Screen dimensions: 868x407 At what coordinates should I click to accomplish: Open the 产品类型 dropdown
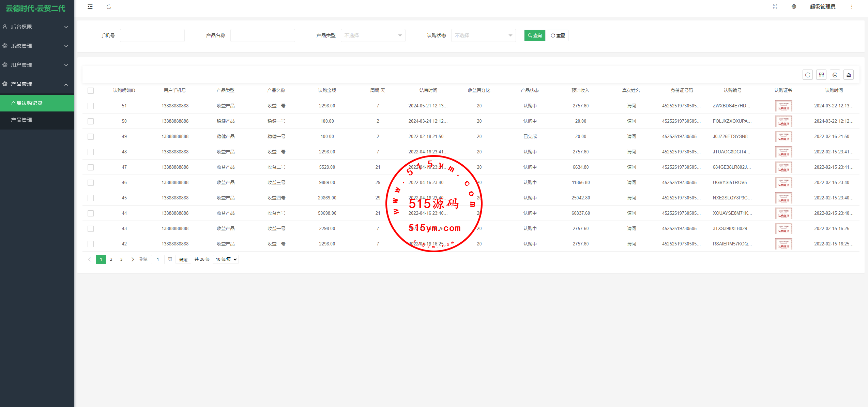pyautogui.click(x=373, y=35)
